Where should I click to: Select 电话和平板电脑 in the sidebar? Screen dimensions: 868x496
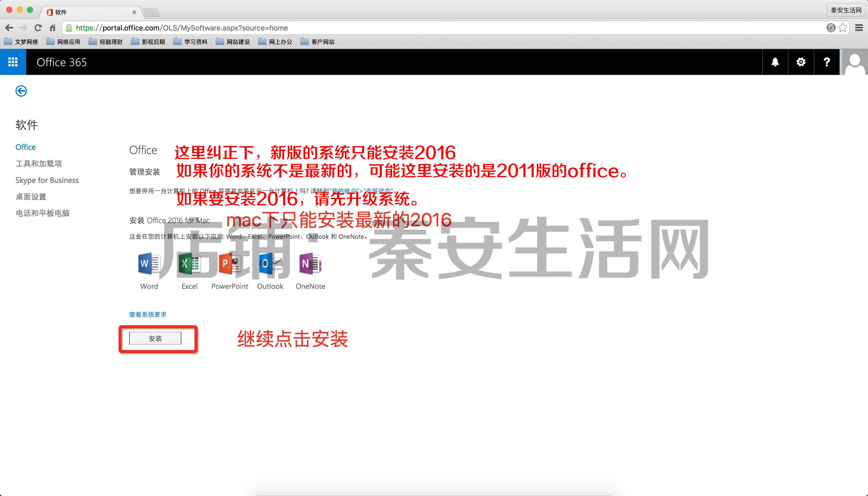(x=43, y=213)
